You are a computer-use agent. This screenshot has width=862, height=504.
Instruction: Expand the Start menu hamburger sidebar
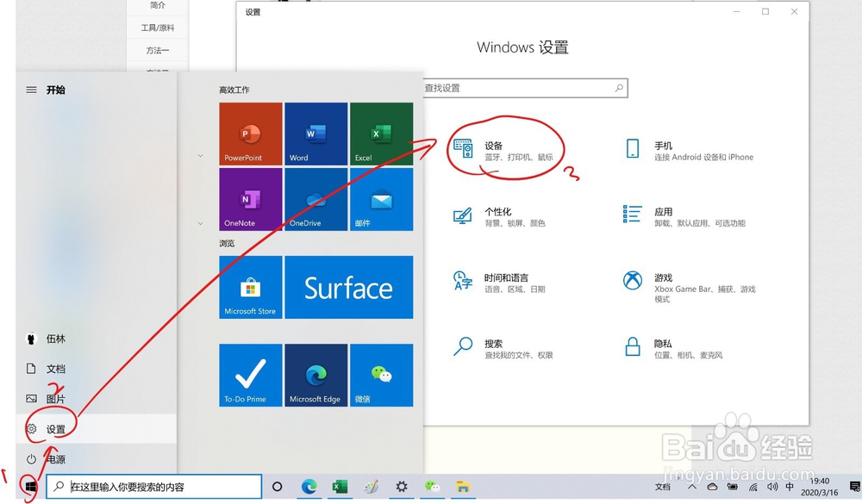pyautogui.click(x=31, y=90)
